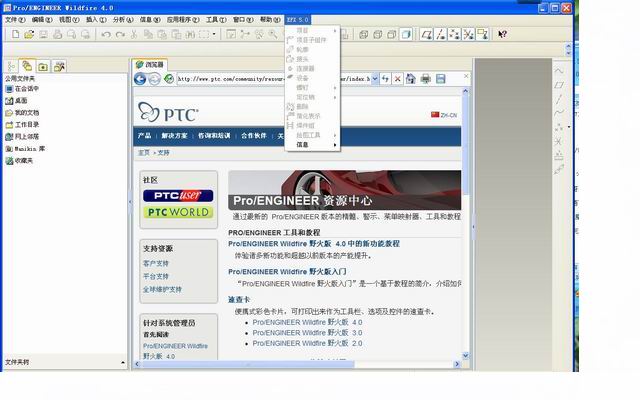The width and height of the screenshot is (640, 400).
Task: Open 桌面 in the folder list
Action: (16, 100)
